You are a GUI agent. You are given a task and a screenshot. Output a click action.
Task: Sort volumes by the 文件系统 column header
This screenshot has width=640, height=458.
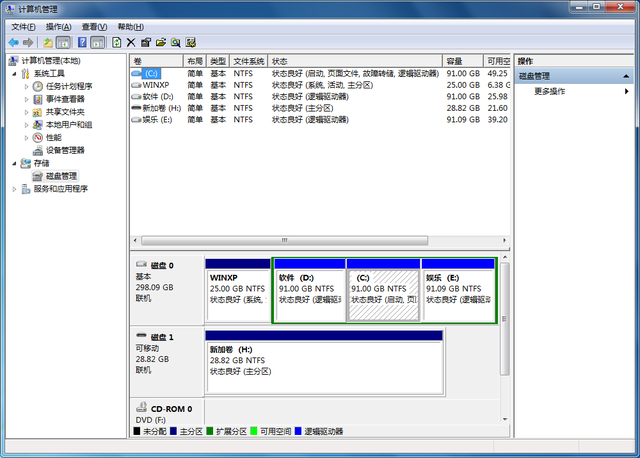[x=249, y=61]
